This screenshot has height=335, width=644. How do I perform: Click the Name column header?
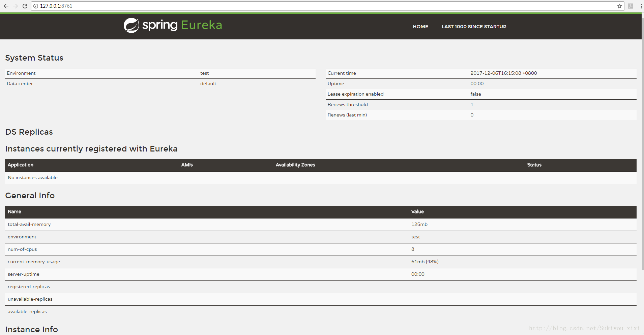click(x=14, y=211)
